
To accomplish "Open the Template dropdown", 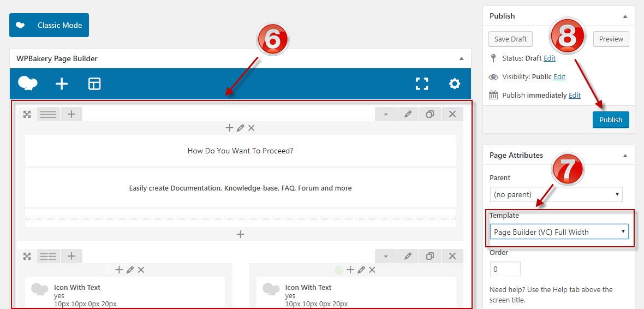I will click(559, 231).
